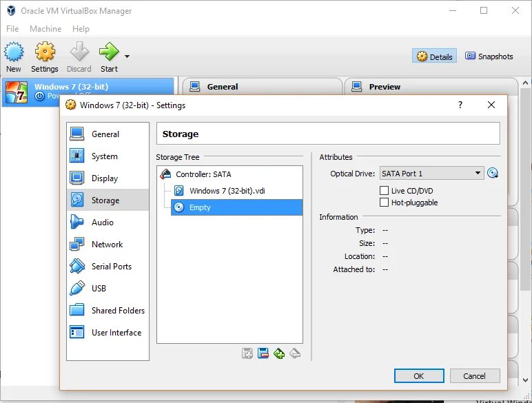Open the Help menu
This screenshot has width=532, height=403.
(81, 29)
